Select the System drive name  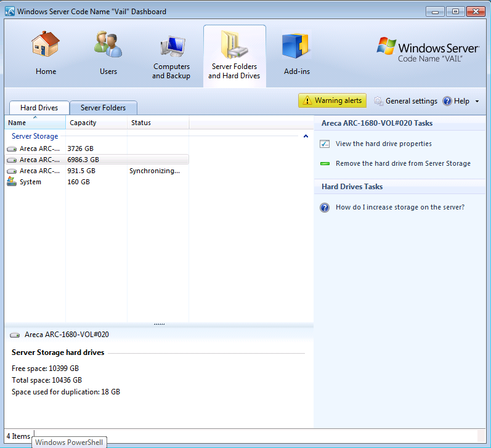(x=30, y=182)
